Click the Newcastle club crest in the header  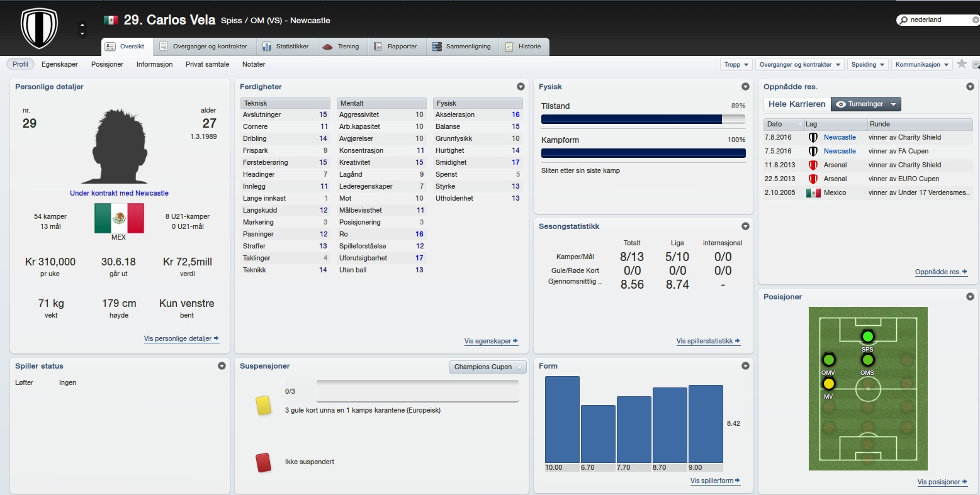pos(39,28)
